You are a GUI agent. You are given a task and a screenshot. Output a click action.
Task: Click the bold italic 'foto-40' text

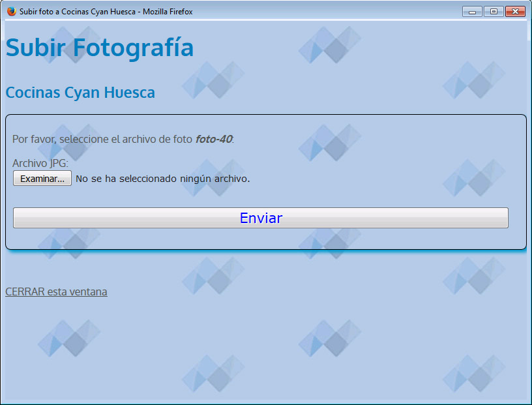(x=214, y=140)
